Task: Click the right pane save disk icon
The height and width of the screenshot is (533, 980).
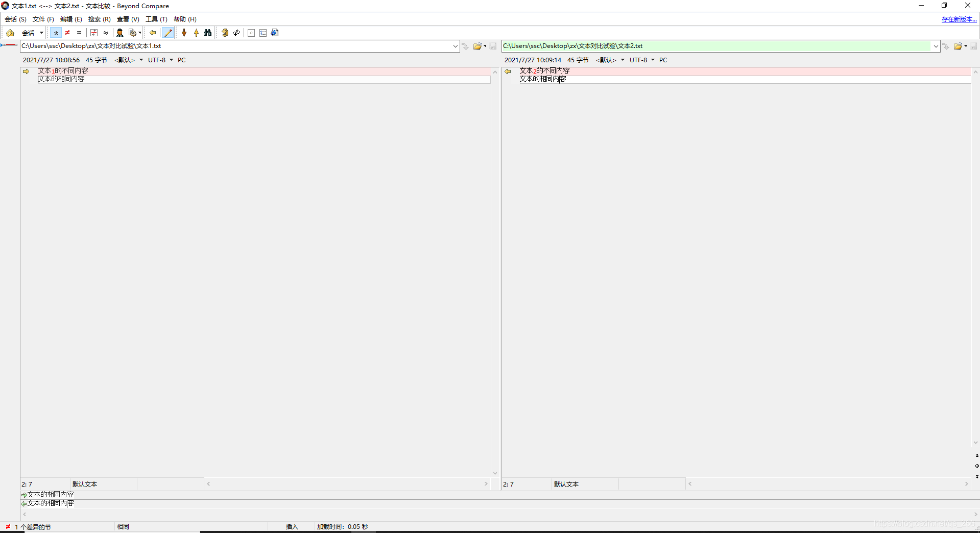Action: point(974,46)
